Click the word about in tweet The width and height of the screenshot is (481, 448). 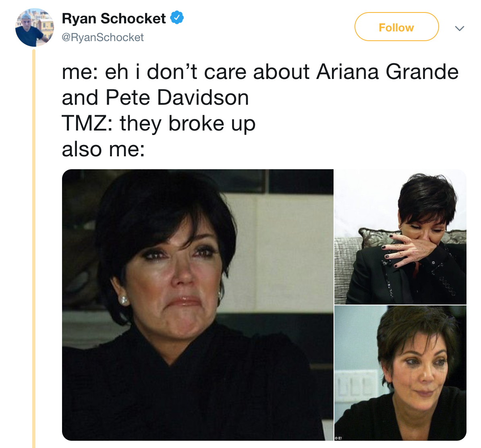[281, 72]
